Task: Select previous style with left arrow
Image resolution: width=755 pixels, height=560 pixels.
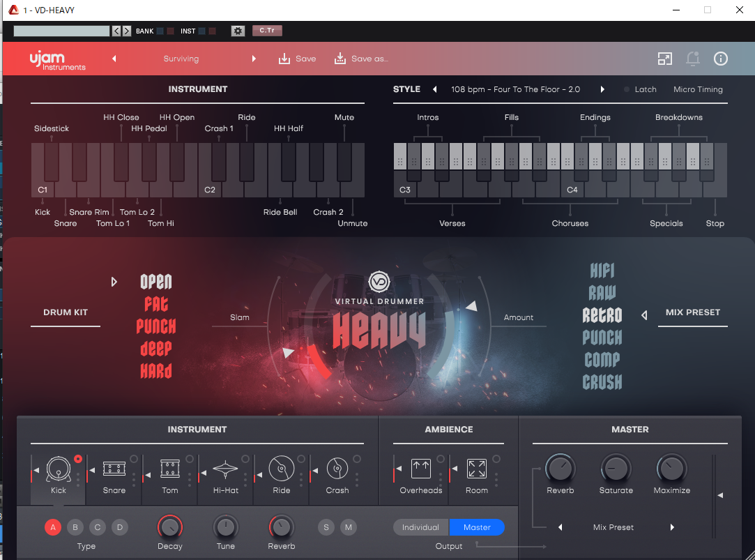Action: [x=435, y=89]
